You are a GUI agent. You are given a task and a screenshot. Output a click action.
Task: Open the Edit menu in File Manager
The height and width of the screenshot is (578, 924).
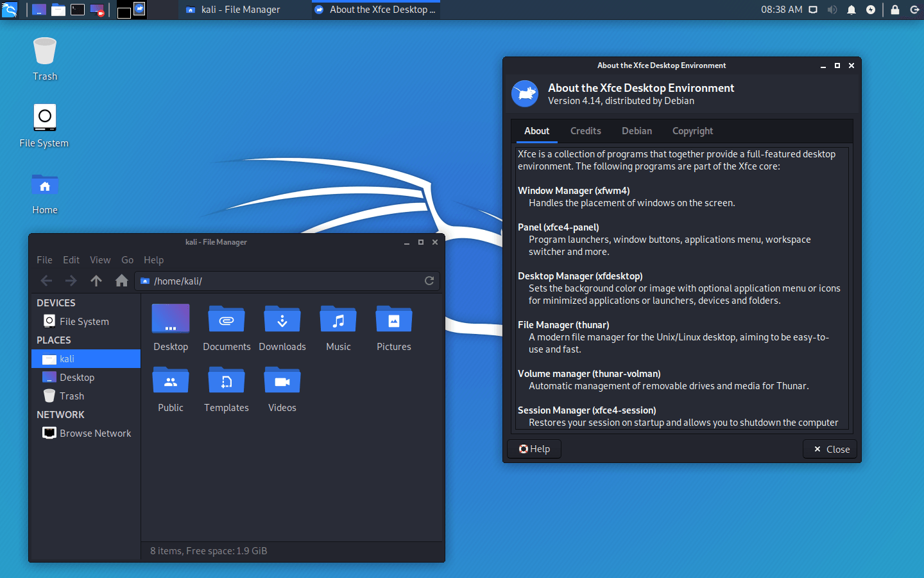pos(71,260)
